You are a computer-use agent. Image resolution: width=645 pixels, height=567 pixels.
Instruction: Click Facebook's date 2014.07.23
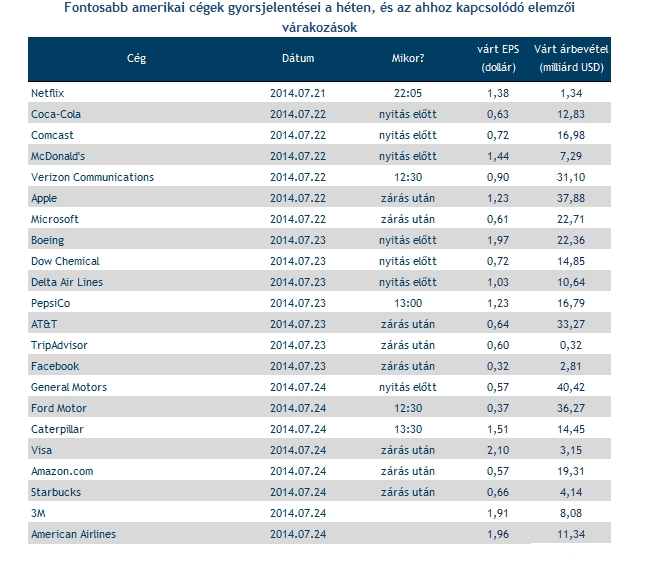coord(298,366)
